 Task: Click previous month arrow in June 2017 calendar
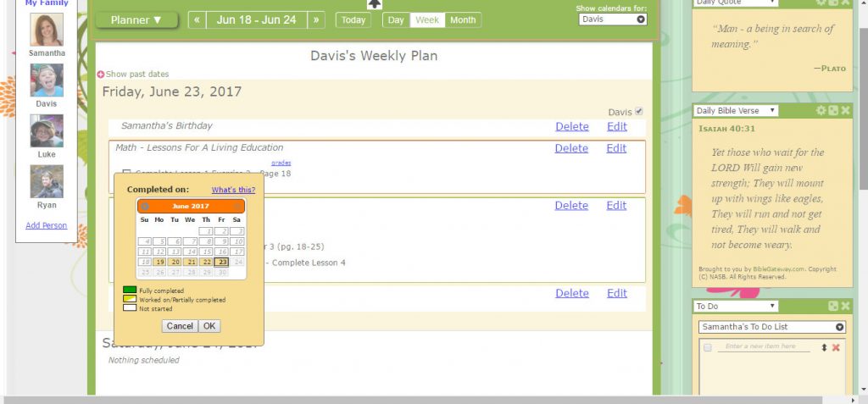(x=145, y=207)
